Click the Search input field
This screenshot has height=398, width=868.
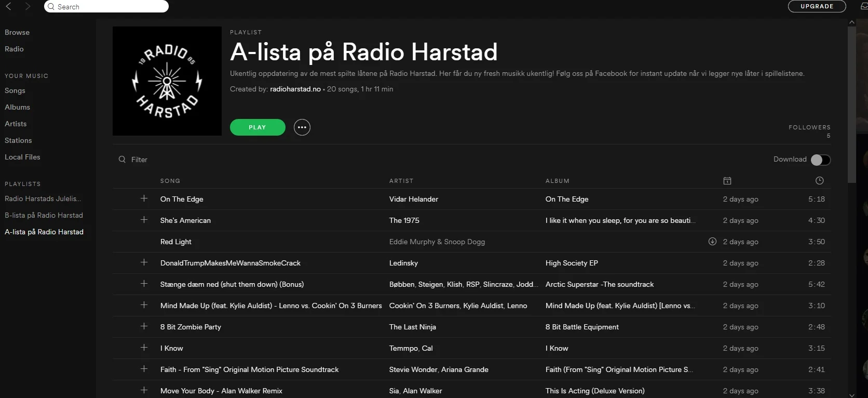point(106,6)
